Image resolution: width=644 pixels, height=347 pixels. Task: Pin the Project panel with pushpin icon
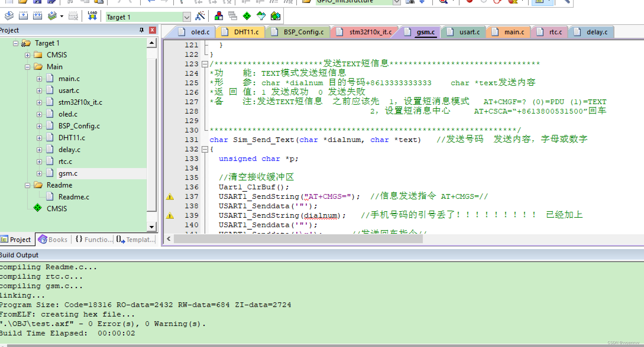coord(142,30)
